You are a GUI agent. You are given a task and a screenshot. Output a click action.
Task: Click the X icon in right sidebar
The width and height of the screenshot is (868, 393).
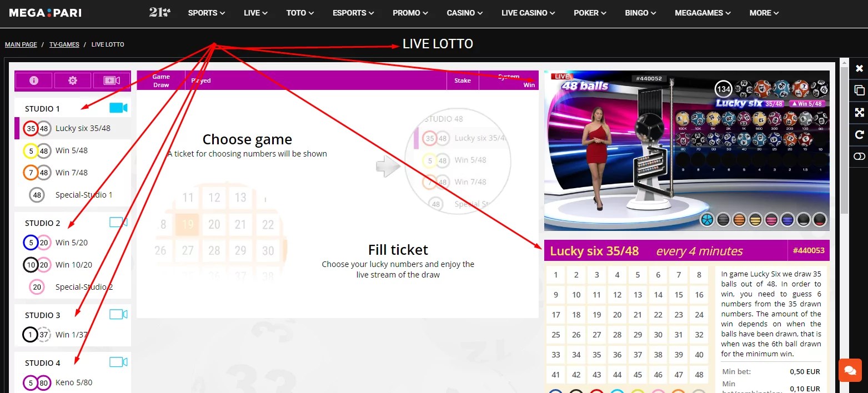pos(859,68)
